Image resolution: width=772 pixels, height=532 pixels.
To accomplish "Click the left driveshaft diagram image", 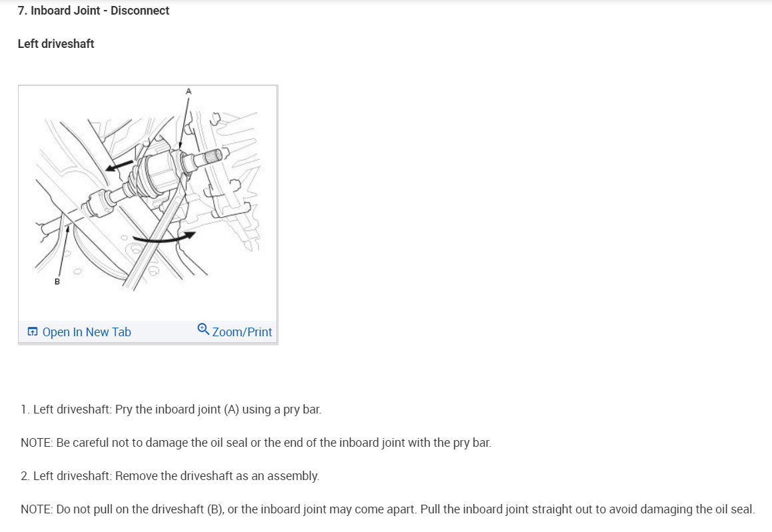I will 148,203.
